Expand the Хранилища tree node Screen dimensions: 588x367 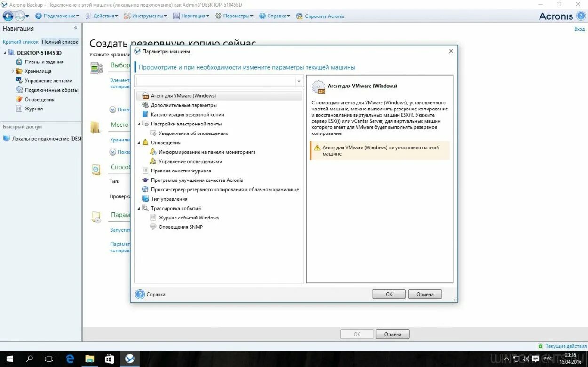point(13,71)
